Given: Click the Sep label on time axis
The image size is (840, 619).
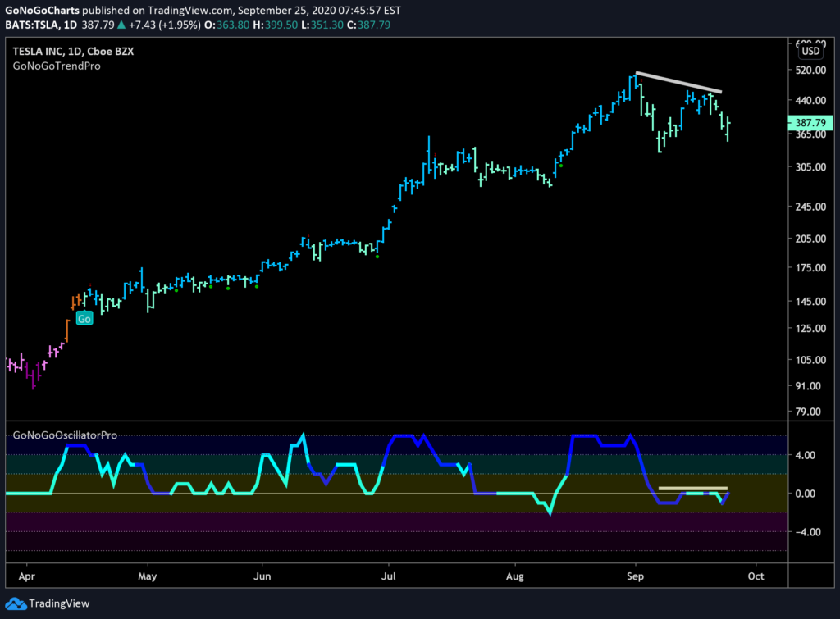Looking at the screenshot, I should 635,576.
